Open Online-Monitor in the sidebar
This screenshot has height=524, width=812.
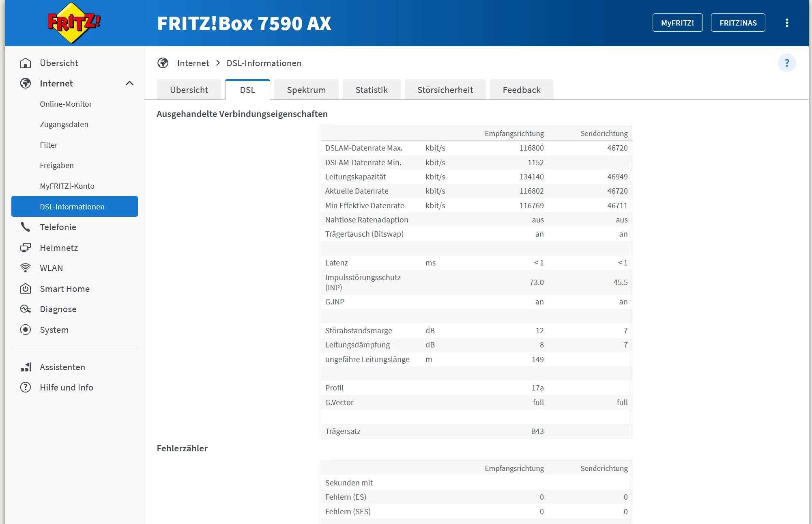(66, 104)
